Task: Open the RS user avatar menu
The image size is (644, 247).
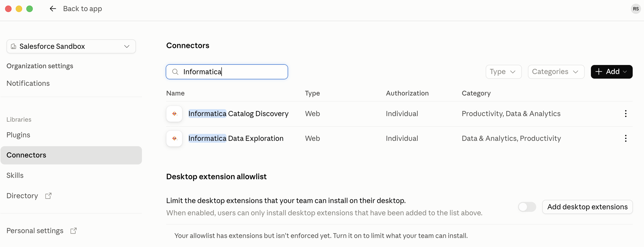Action: click(x=635, y=9)
